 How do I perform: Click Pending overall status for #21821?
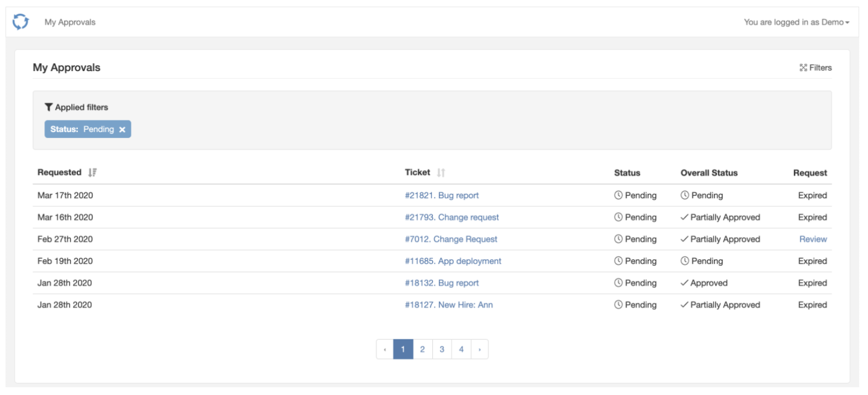[702, 195]
